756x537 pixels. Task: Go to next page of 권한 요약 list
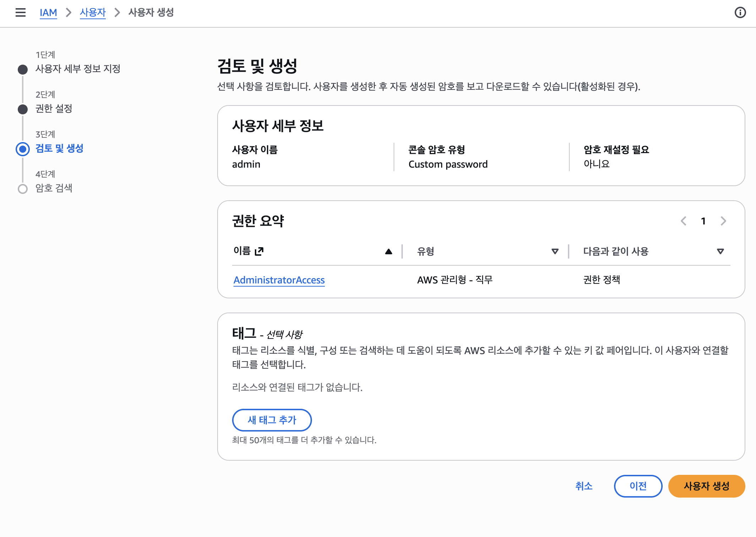click(x=723, y=221)
